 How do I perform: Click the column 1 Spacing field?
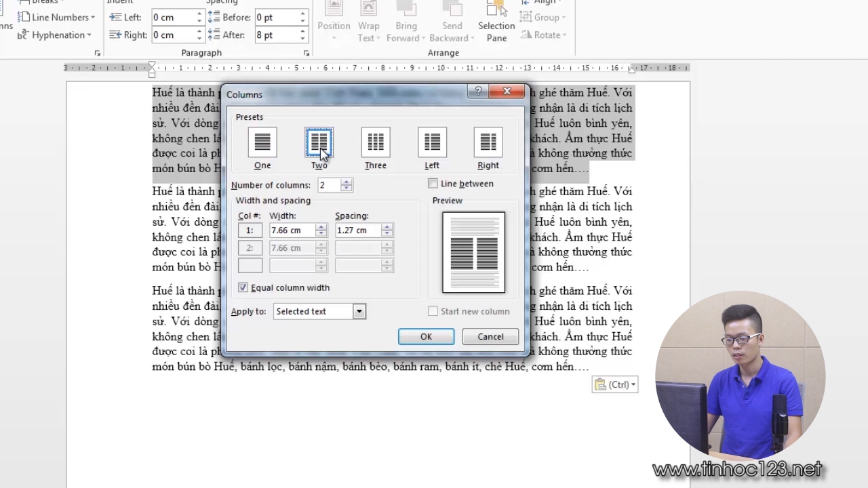[357, 230]
